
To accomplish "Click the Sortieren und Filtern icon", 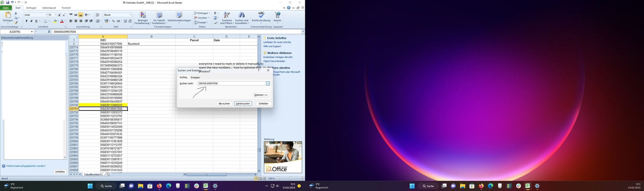I will tap(227, 15).
